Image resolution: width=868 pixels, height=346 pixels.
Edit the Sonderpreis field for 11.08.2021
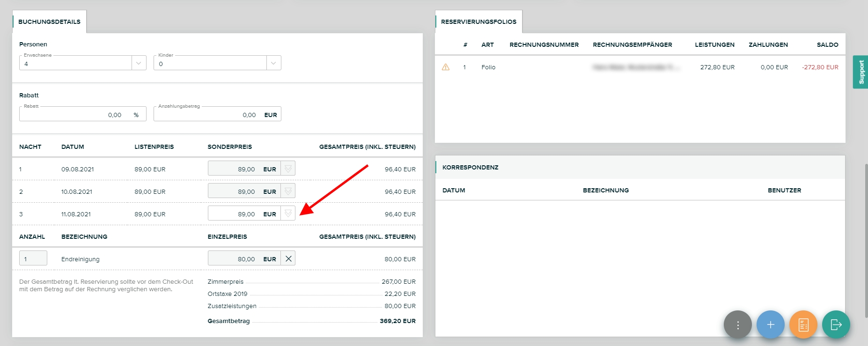click(x=234, y=214)
